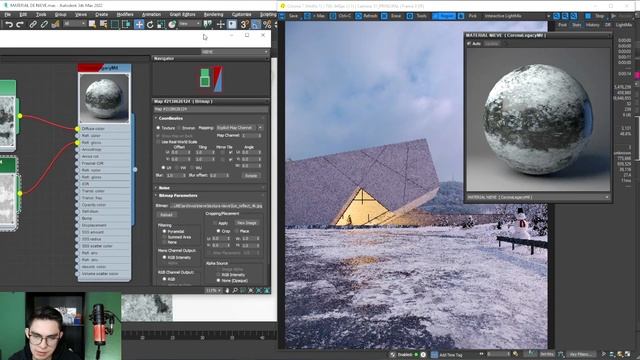This screenshot has width=640, height=360.
Task: Activate the Select and Rotate tool
Action: [x=150, y=24]
